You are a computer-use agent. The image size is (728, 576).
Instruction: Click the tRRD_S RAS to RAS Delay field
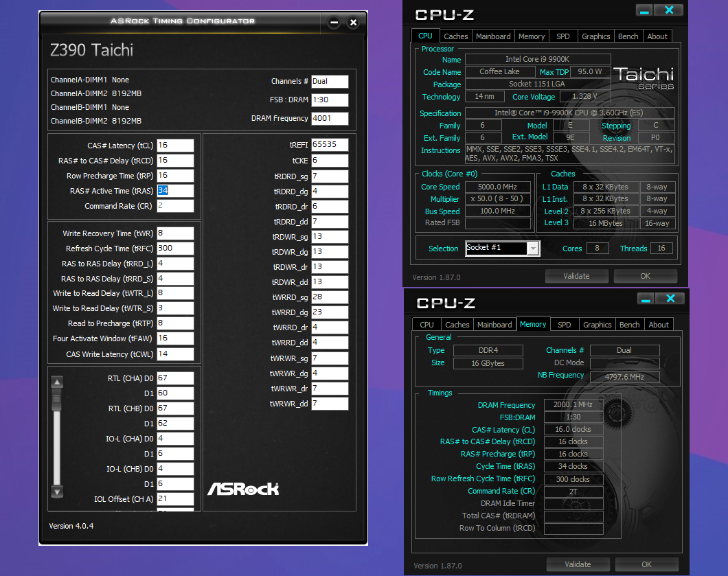tap(175, 279)
